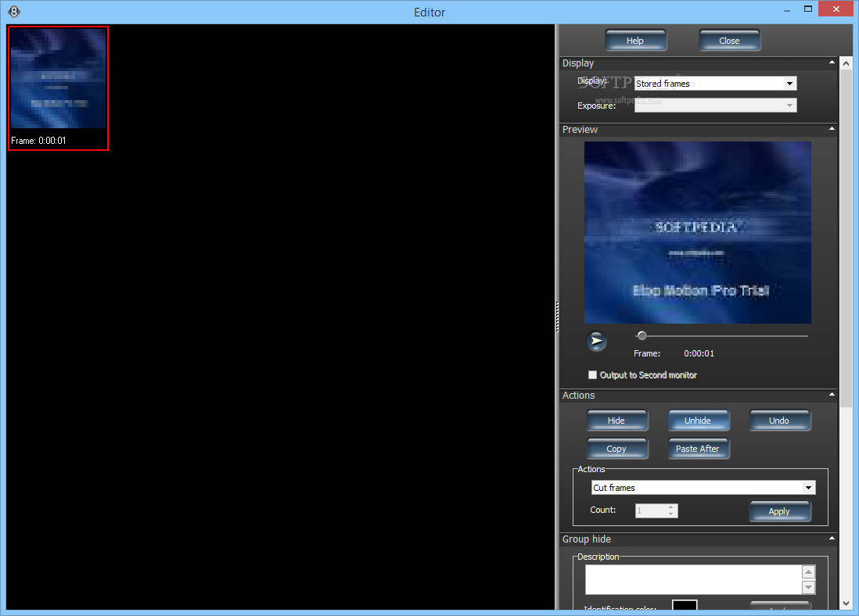Click the Close button in the panel
This screenshot has width=859, height=616.
729,41
